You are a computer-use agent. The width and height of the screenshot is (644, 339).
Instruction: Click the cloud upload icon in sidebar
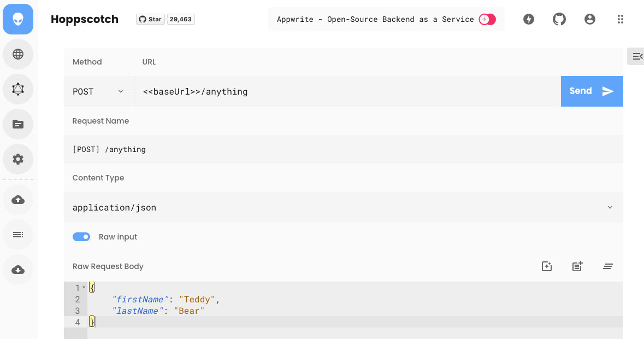pos(18,200)
